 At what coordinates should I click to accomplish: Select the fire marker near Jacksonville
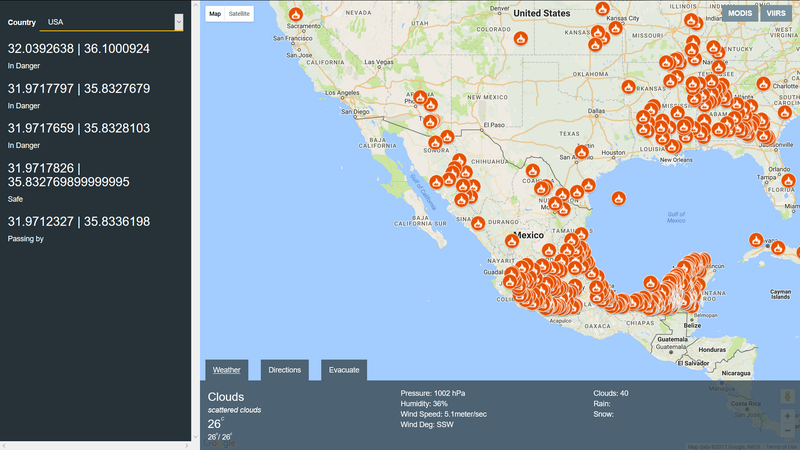pyautogui.click(x=765, y=134)
